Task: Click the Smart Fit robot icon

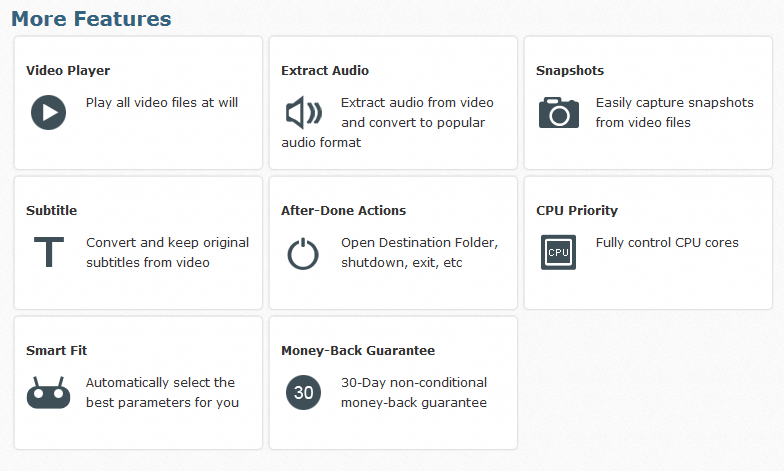Action: coord(48,392)
